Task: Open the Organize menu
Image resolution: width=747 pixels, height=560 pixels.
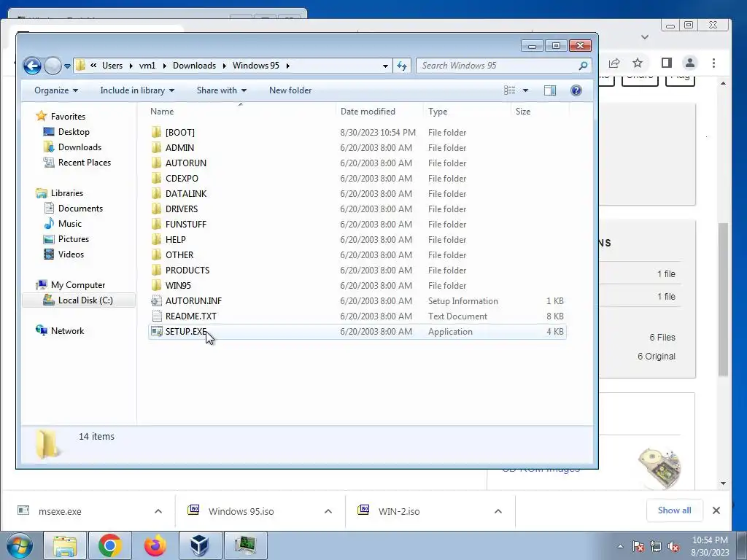Action: point(56,90)
